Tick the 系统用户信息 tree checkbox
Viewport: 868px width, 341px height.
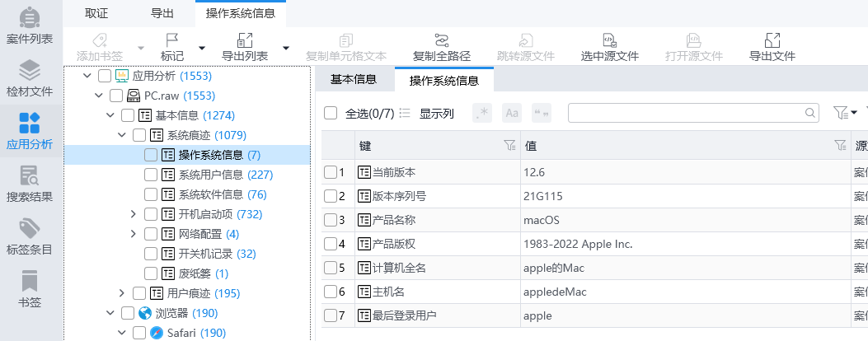click(x=150, y=175)
